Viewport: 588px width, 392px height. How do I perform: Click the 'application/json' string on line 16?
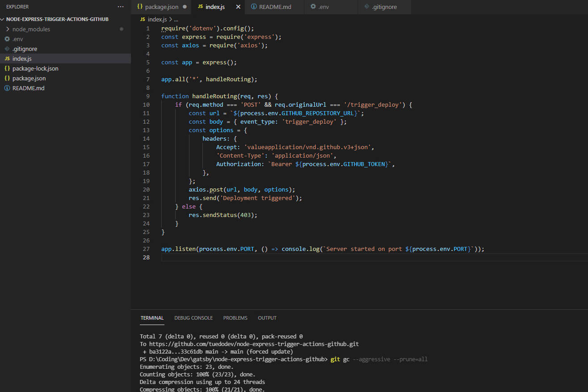303,155
